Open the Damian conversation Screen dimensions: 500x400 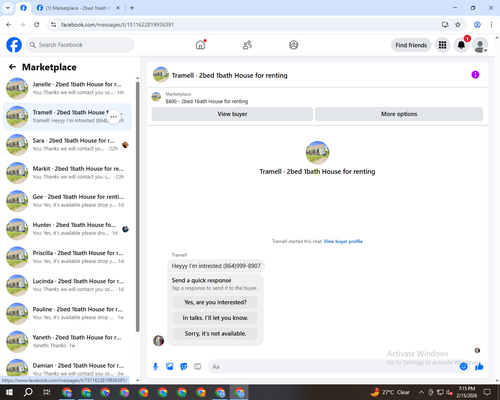(67, 368)
